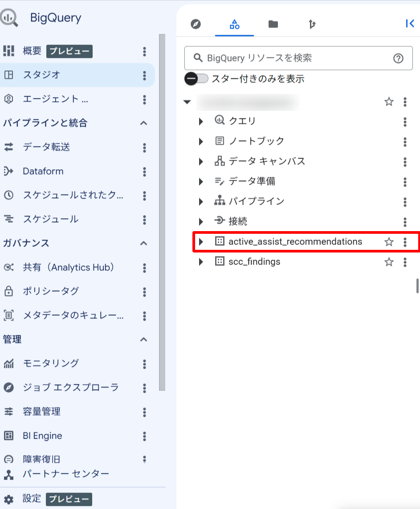This screenshot has width=420, height=509.
Task: Collapse the blurred project tree node
Action: click(187, 102)
